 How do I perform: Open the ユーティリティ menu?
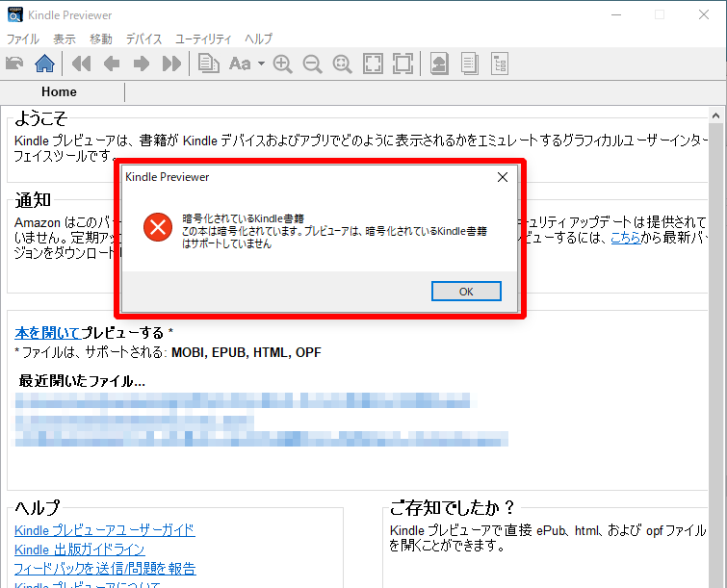203,38
